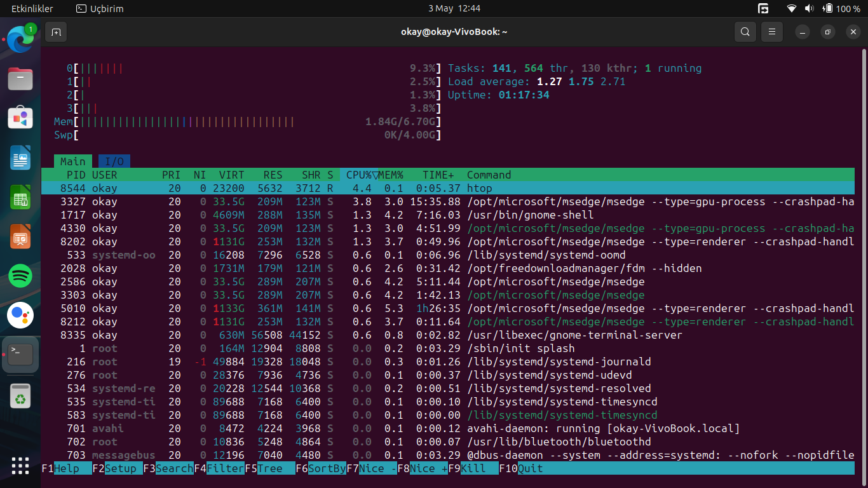Click the tray icon with an arrow in a window
The width and height of the screenshot is (868, 488).
pyautogui.click(x=763, y=9)
